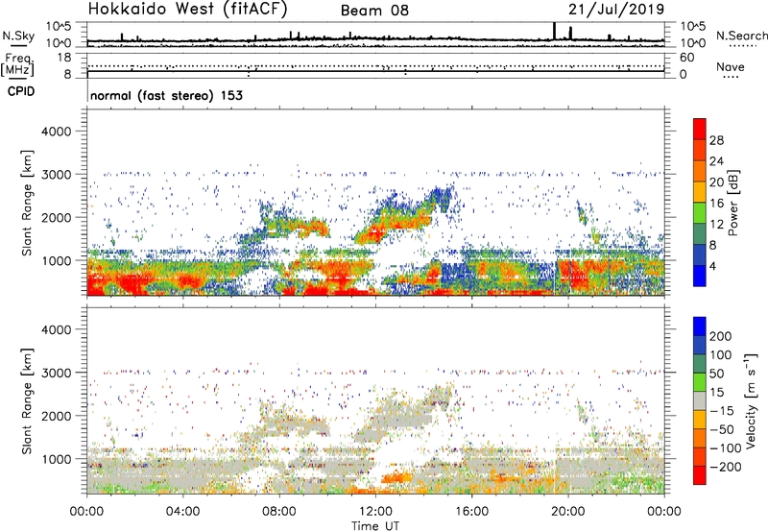Image resolution: width=768 pixels, height=532 pixels.
Task: Pick the orange 20–24 dB power colorbar segment
Action: (700, 171)
